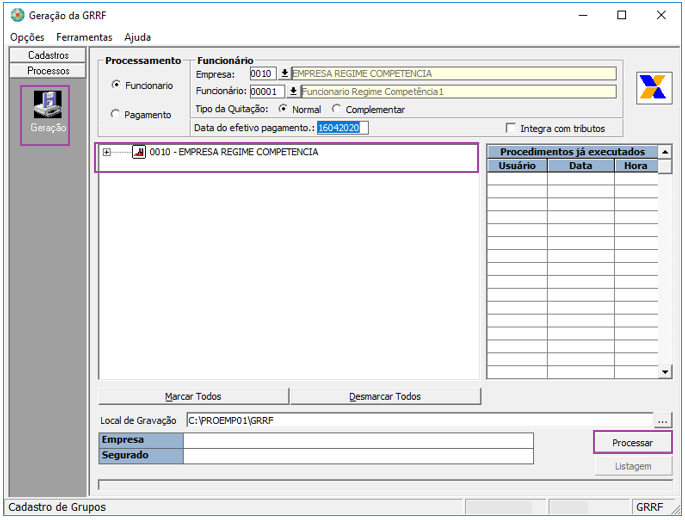Click the GRRF app icon in title bar
This screenshot has height=520, width=685.
[x=17, y=15]
